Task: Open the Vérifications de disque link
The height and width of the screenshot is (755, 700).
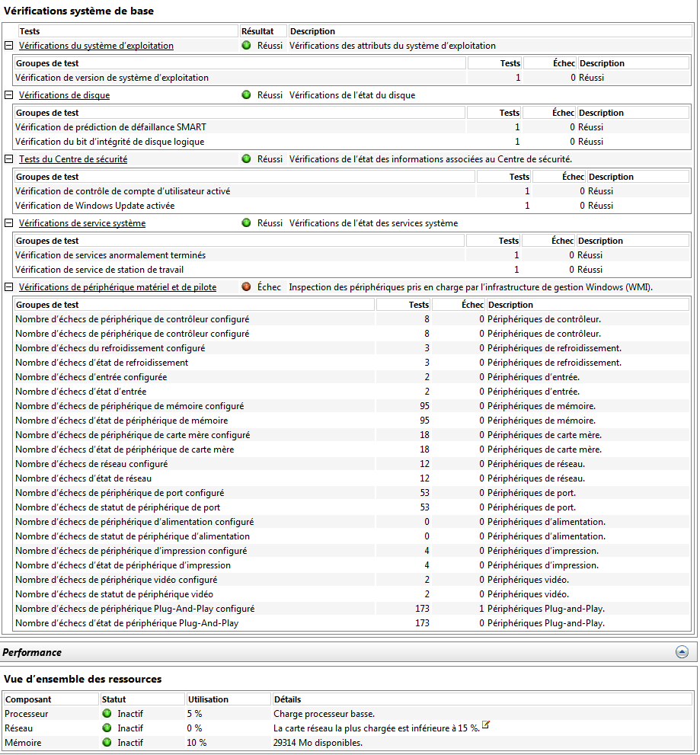Action: [64, 95]
